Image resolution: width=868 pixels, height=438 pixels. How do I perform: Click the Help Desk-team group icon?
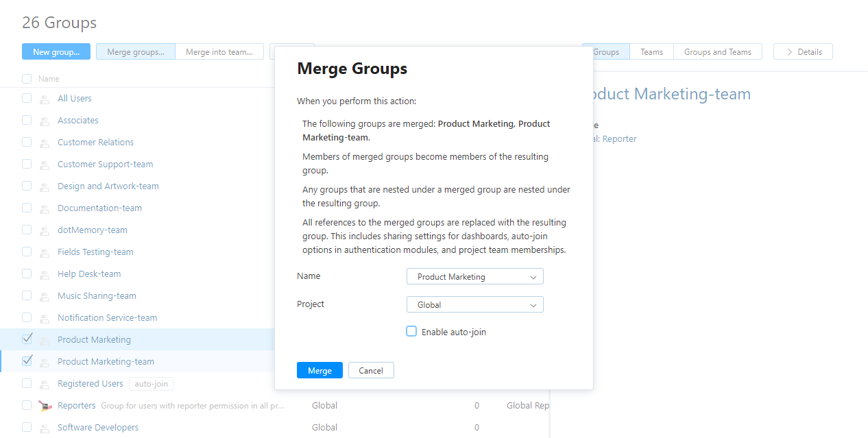45,274
